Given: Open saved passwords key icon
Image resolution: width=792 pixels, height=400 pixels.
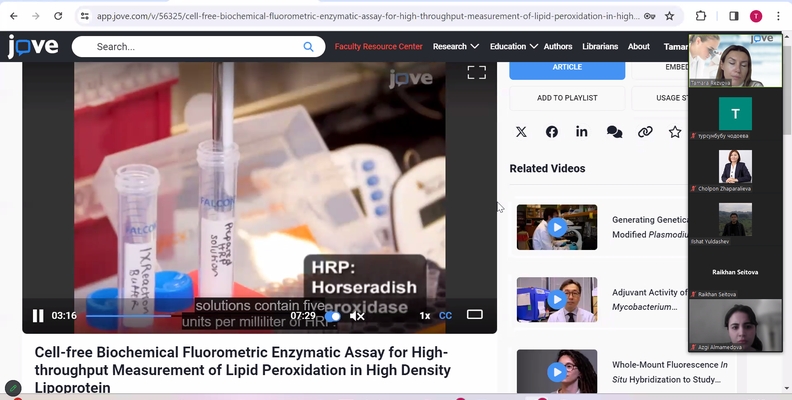Looking at the screenshot, I should point(650,16).
